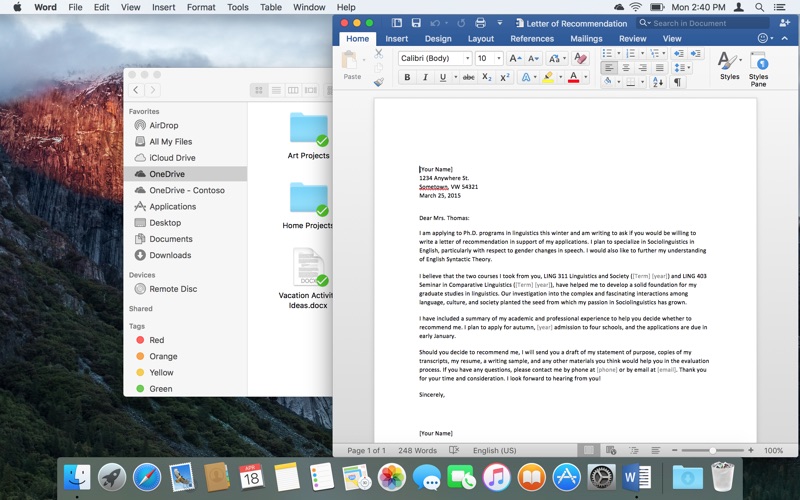The height and width of the screenshot is (500, 800).
Task: Select OneDrive - Contoso in the Finder sidebar
Action: click(x=186, y=190)
